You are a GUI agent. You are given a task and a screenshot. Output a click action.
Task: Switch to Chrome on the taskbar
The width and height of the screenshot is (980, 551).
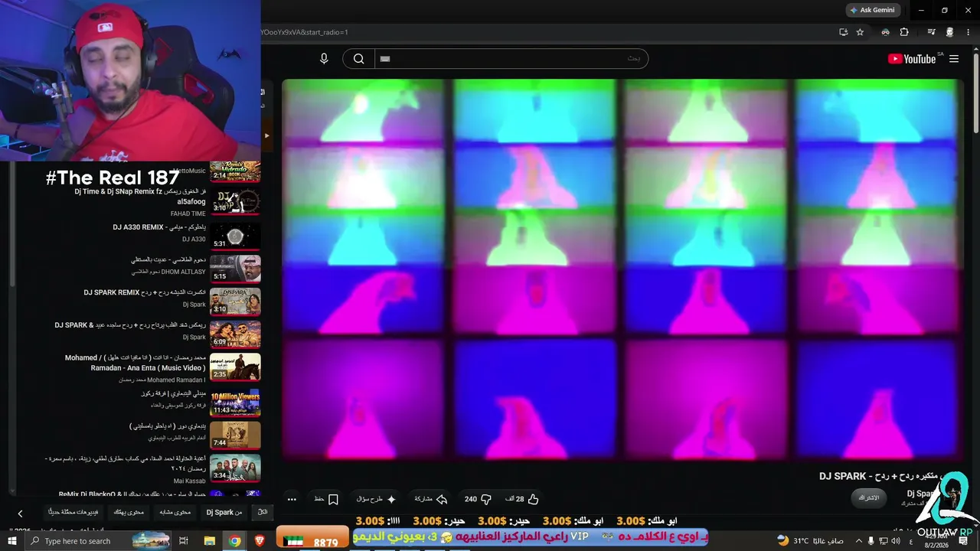[x=234, y=541]
